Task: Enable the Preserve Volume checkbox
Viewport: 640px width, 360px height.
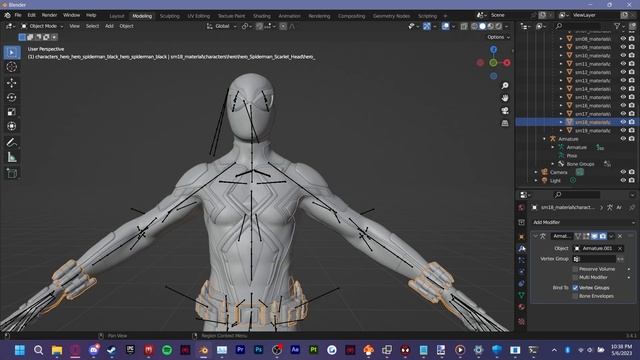Action: (x=575, y=269)
